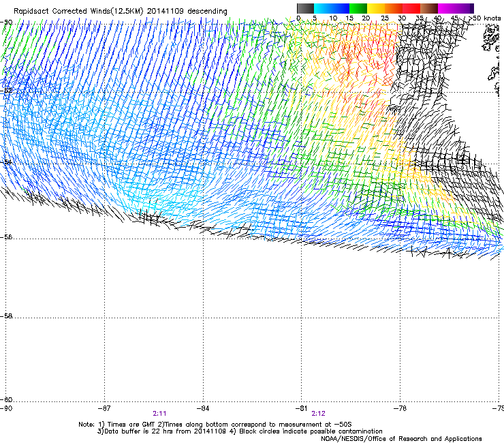
Task: Click the '25' legend scale label
Action: pyautogui.click(x=385, y=18)
